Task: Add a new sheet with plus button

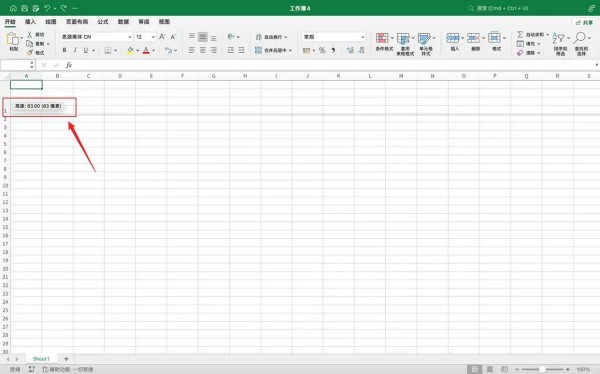Action: (x=66, y=359)
